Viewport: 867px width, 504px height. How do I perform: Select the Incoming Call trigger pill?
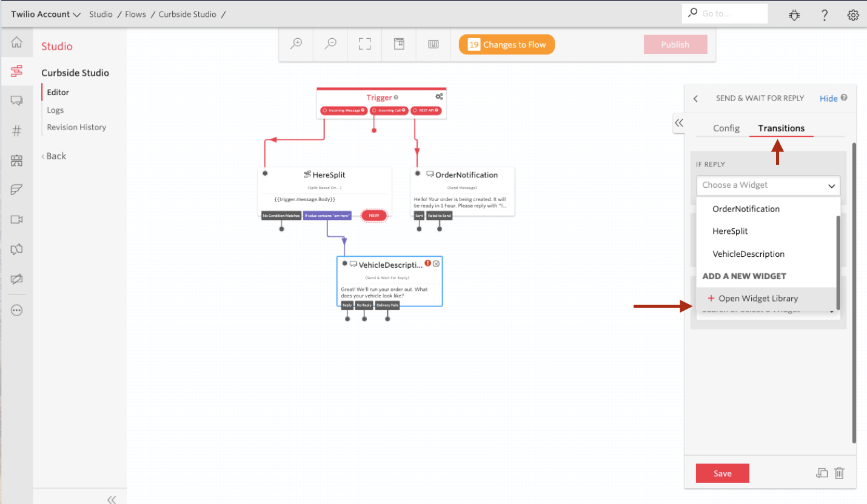tap(389, 110)
